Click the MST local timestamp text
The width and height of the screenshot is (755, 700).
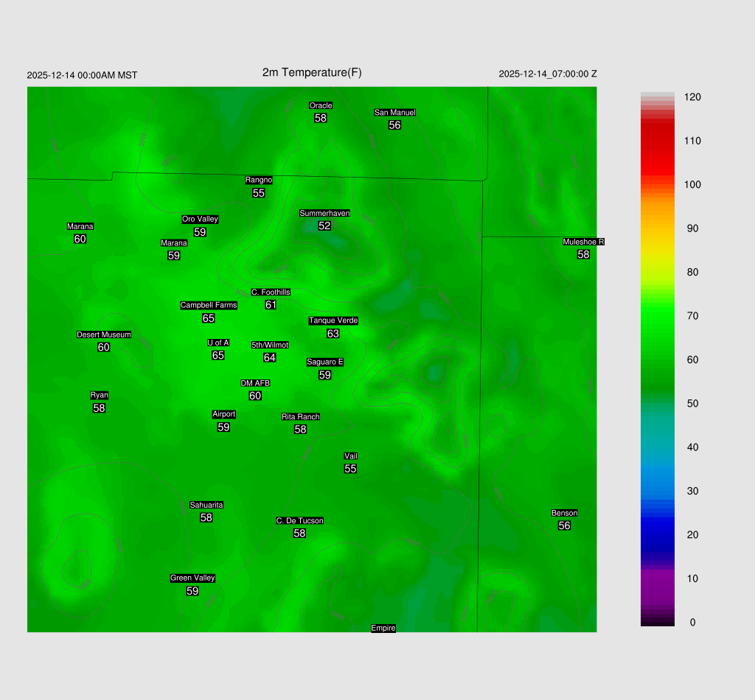tap(82, 75)
